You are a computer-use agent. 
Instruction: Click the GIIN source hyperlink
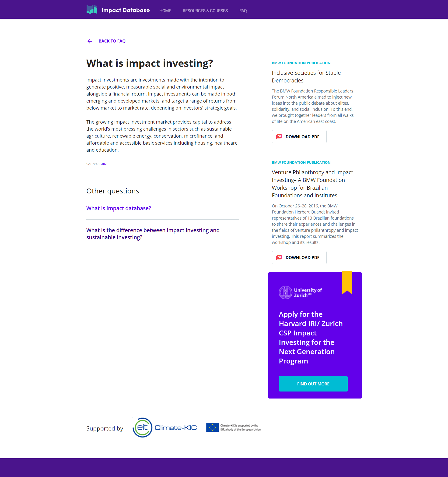[x=103, y=164]
